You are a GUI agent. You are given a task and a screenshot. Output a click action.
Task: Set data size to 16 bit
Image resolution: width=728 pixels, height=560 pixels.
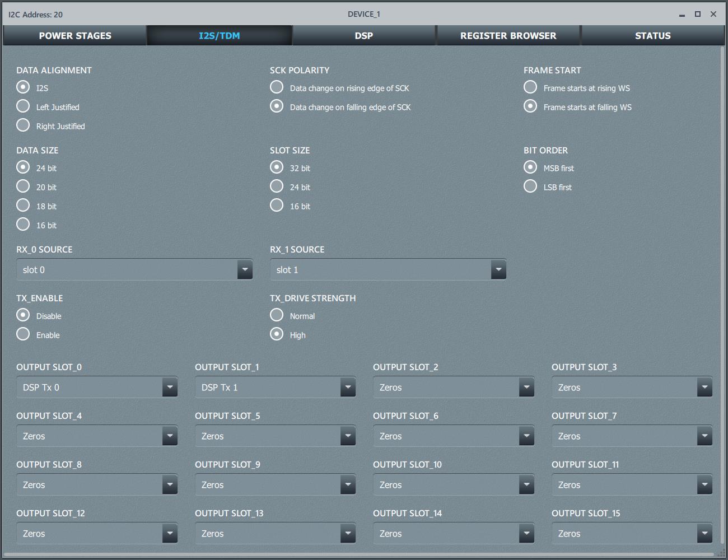pos(23,225)
